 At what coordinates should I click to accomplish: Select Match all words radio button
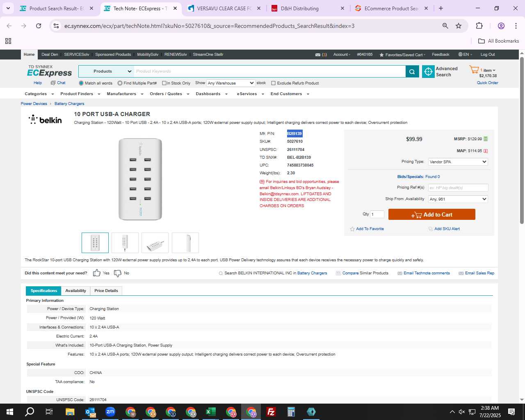click(x=81, y=83)
